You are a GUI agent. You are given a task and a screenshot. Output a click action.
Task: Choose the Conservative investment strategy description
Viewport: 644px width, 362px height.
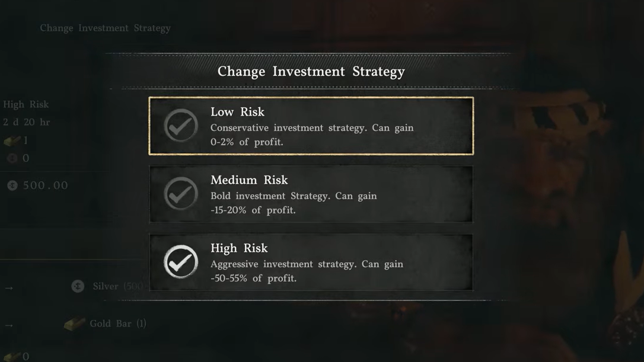[312, 135]
